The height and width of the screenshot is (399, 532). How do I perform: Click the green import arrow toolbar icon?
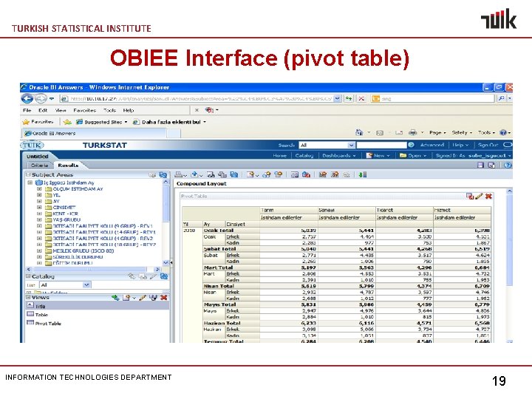pos(363,174)
